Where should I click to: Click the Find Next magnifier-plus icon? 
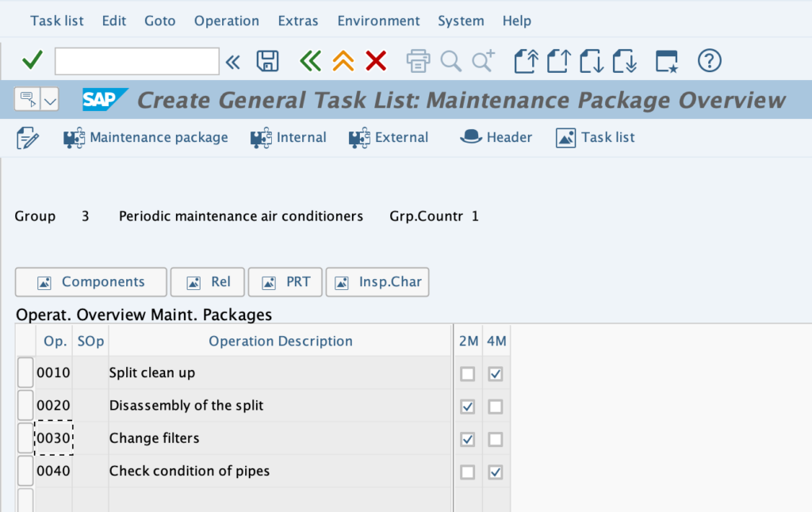[x=483, y=61]
